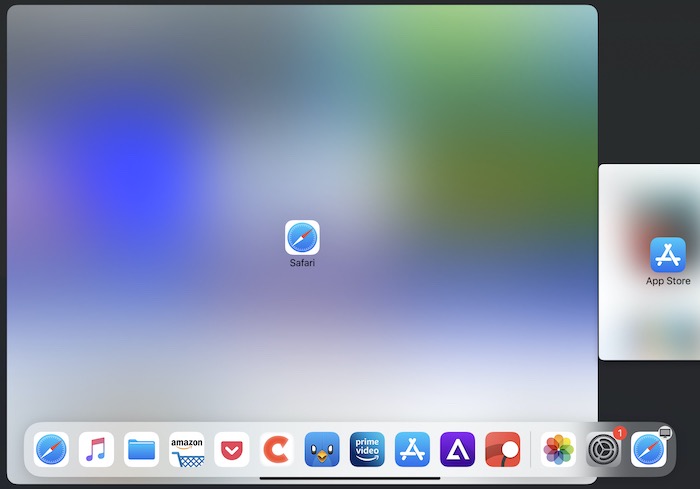Tap the red "1" badge on Settings
The height and width of the screenshot is (489, 700).
620,433
